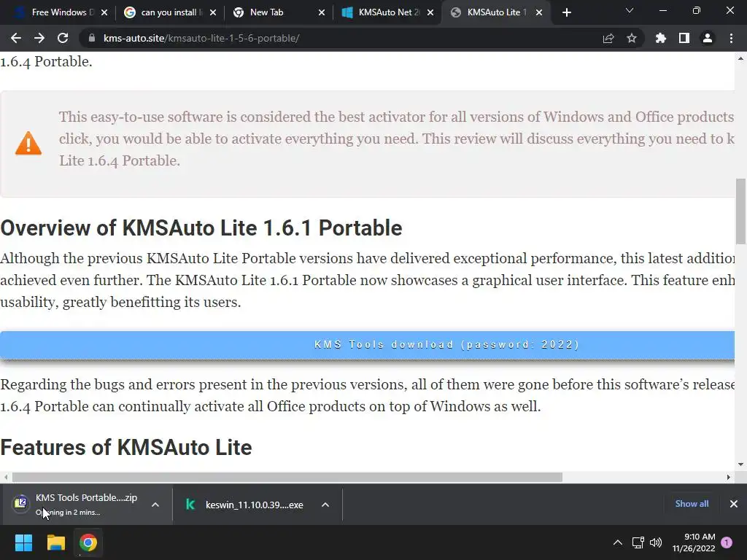Image resolution: width=747 pixels, height=560 pixels.
Task: Expand options for keswin exe download
Action: click(x=325, y=505)
